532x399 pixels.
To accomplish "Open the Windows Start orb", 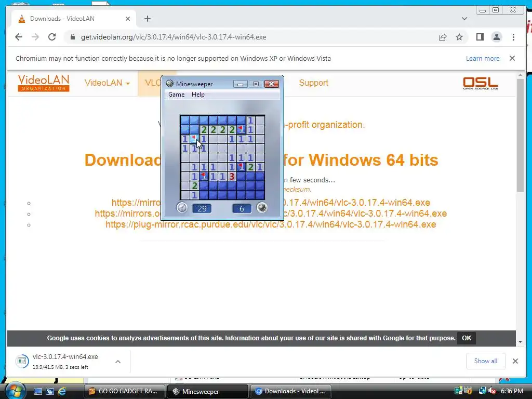I will pos(15,391).
